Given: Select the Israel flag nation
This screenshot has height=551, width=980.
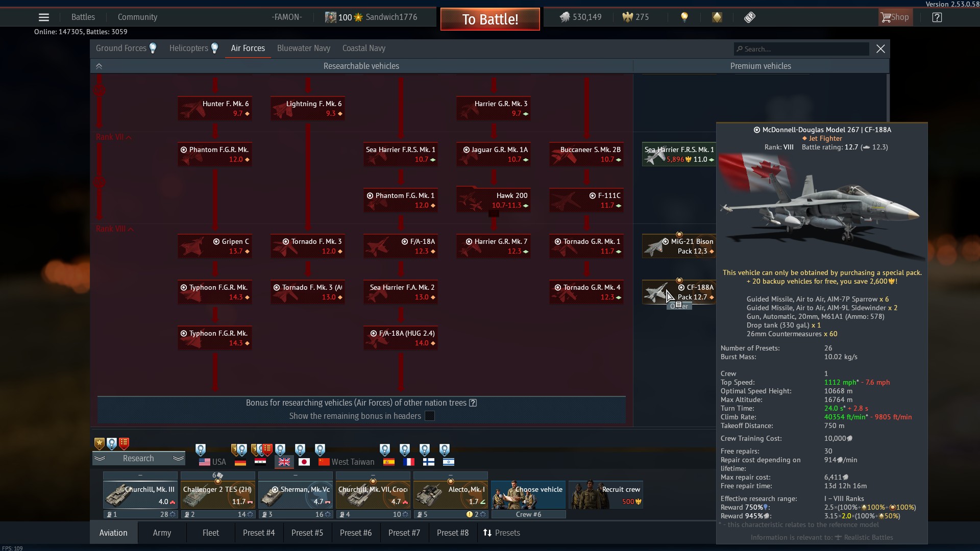Looking at the screenshot, I should pyautogui.click(x=449, y=462).
